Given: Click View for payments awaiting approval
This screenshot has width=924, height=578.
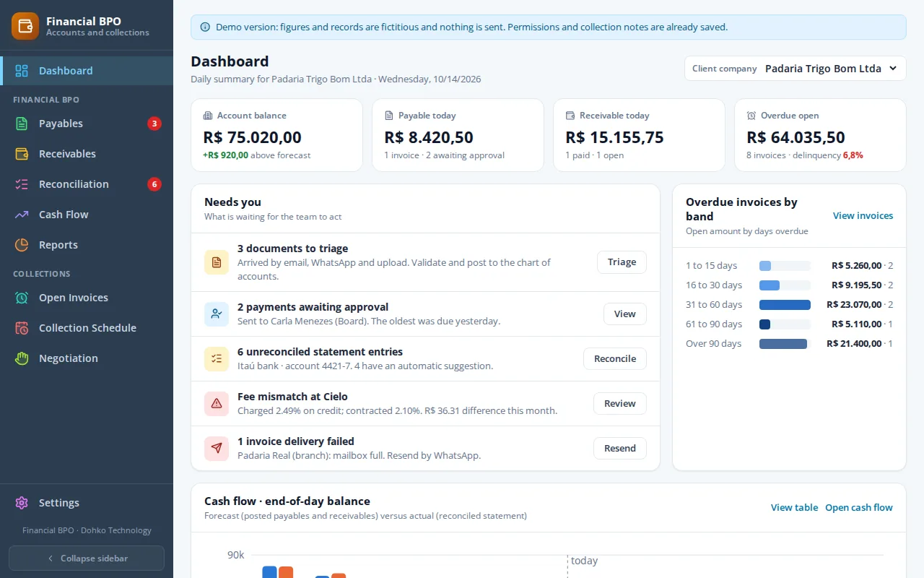Looking at the screenshot, I should coord(625,314).
